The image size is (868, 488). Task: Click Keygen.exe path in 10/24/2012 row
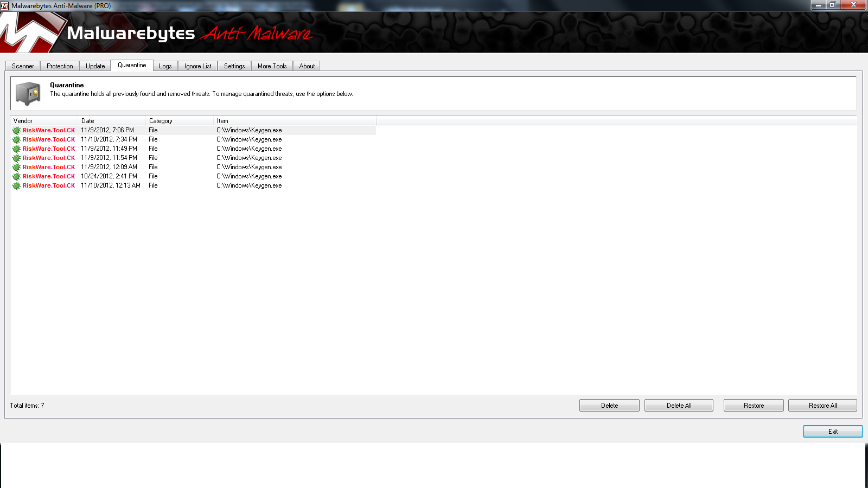(x=249, y=176)
